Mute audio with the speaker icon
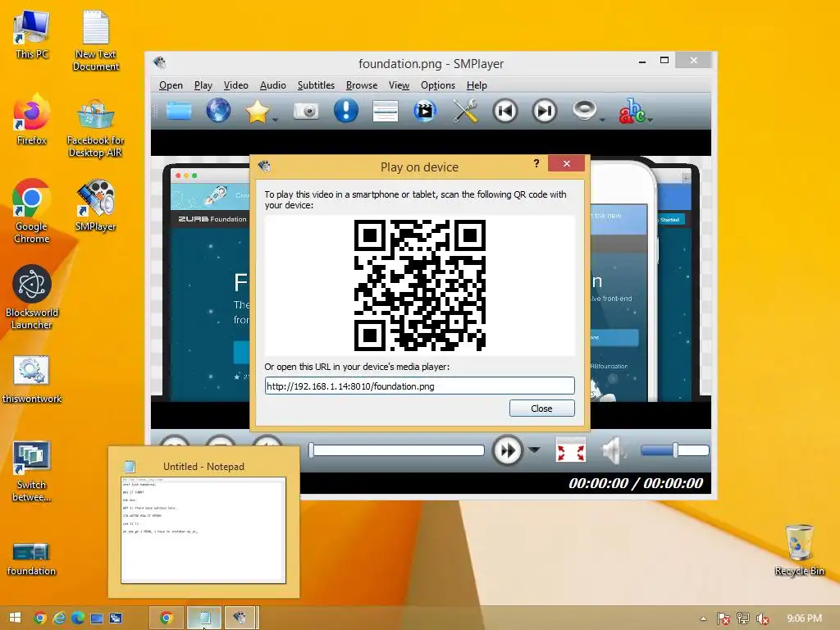The width and height of the screenshot is (840, 630). (x=614, y=450)
